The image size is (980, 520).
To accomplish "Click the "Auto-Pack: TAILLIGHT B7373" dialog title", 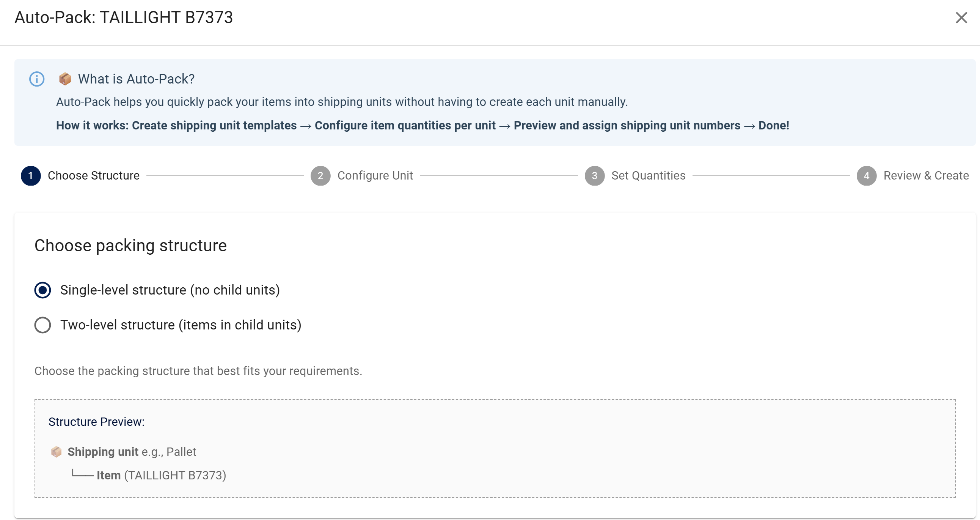I will click(124, 17).
